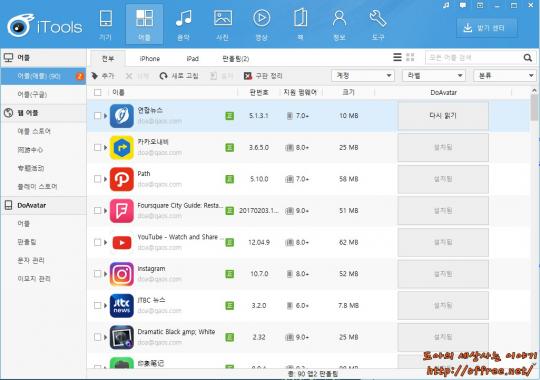Select the DoAvatar device in sidebar
The image size is (540, 380).
pos(43,205)
